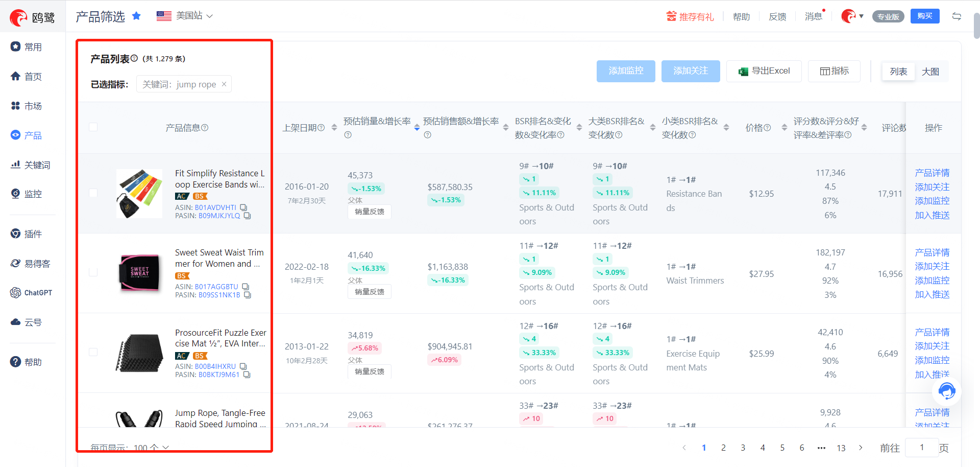Open 帮助 in the sidebar
This screenshot has width=980, height=467.
27,362
